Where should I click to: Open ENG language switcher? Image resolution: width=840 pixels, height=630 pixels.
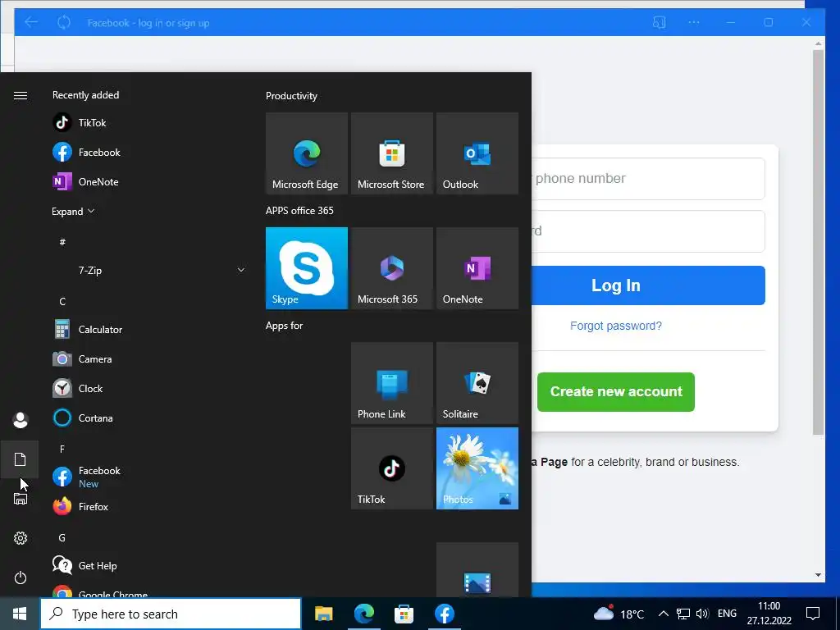[x=727, y=614]
